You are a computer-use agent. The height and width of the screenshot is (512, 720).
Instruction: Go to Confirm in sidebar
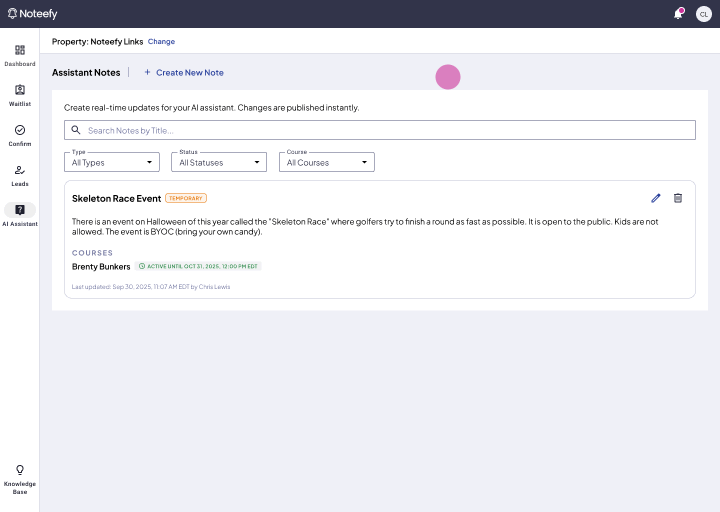click(20, 130)
